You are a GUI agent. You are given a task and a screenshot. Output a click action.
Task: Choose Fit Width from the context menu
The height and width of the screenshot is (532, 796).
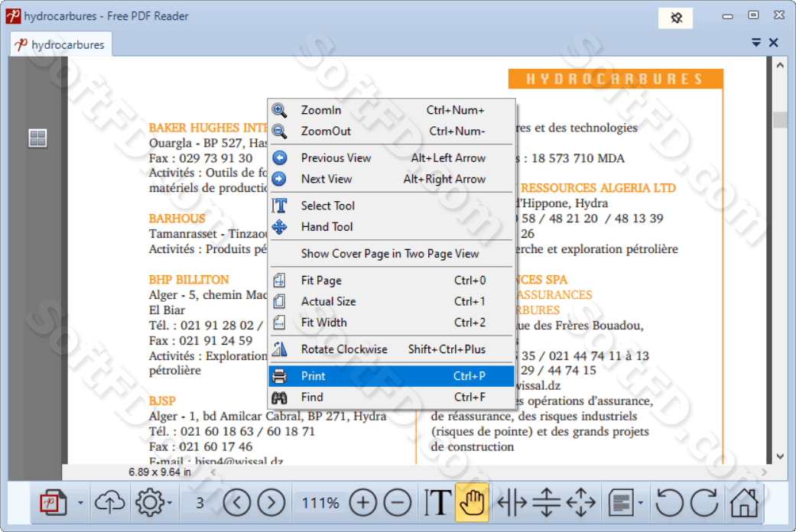392,323
